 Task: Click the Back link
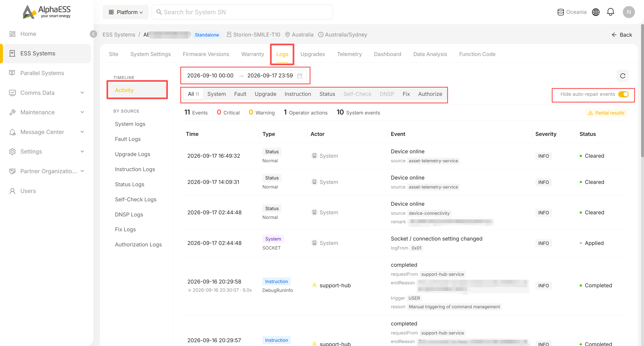pyautogui.click(x=622, y=35)
